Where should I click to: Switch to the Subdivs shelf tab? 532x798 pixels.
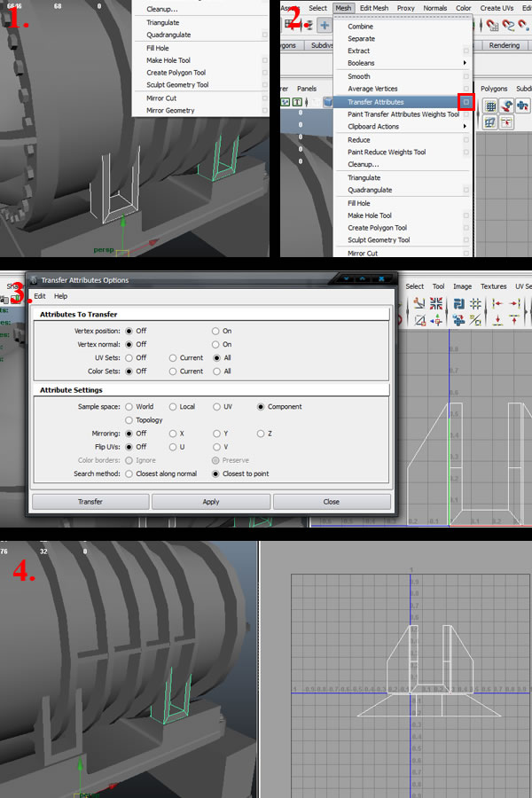point(322,45)
